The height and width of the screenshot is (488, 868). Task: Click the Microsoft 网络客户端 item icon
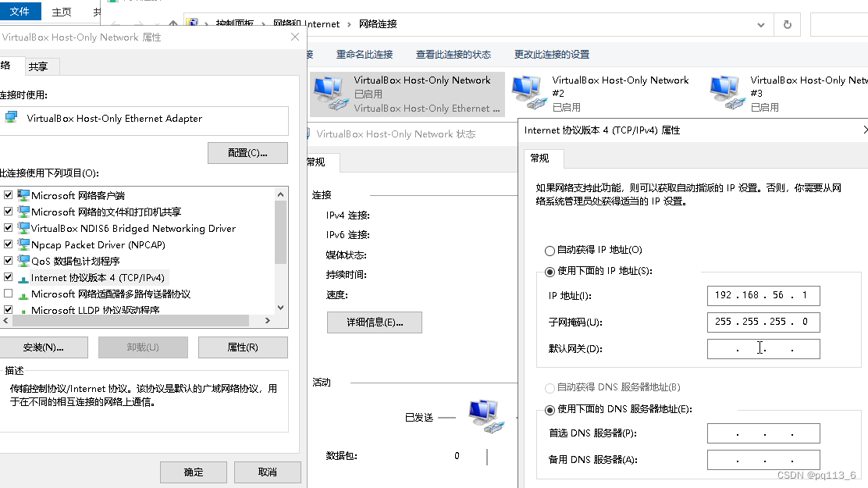point(23,195)
